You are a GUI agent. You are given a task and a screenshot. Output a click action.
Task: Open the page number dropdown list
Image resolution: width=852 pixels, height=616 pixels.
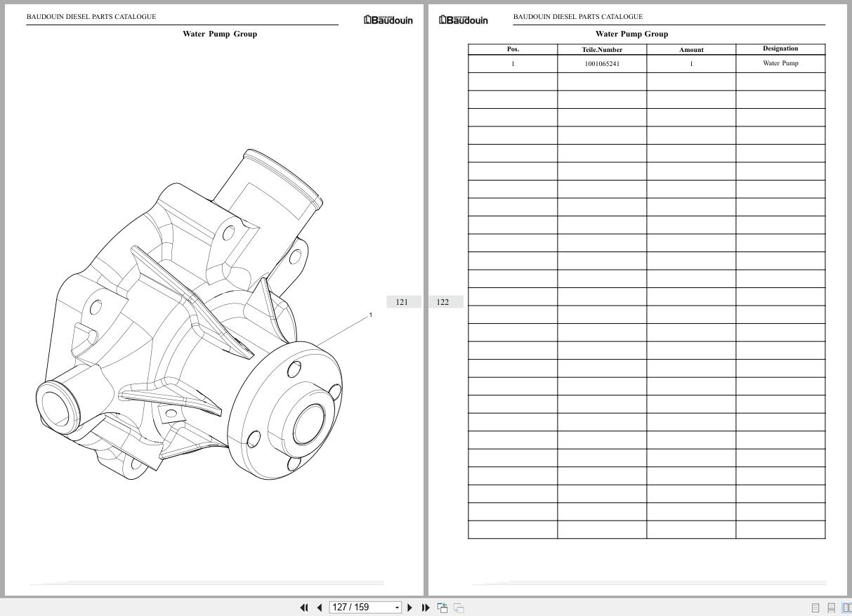pyautogui.click(x=397, y=607)
